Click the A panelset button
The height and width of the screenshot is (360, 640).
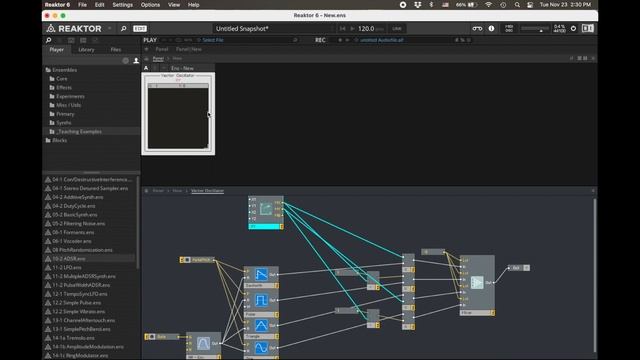pyautogui.click(x=146, y=68)
